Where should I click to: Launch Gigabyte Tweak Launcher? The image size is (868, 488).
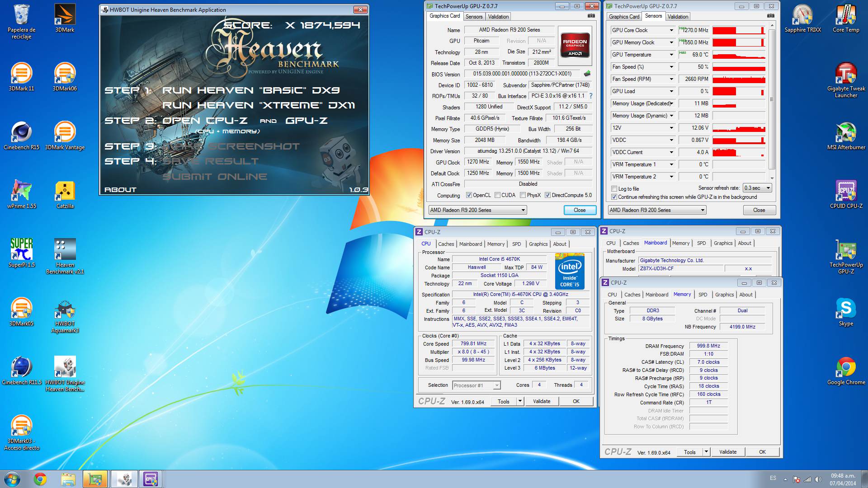click(846, 80)
